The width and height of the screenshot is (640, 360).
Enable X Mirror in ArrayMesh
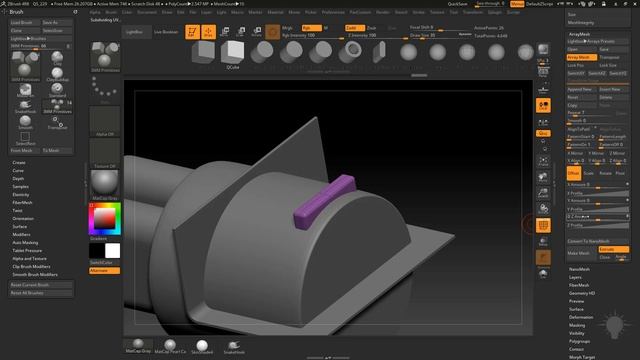tap(576, 153)
